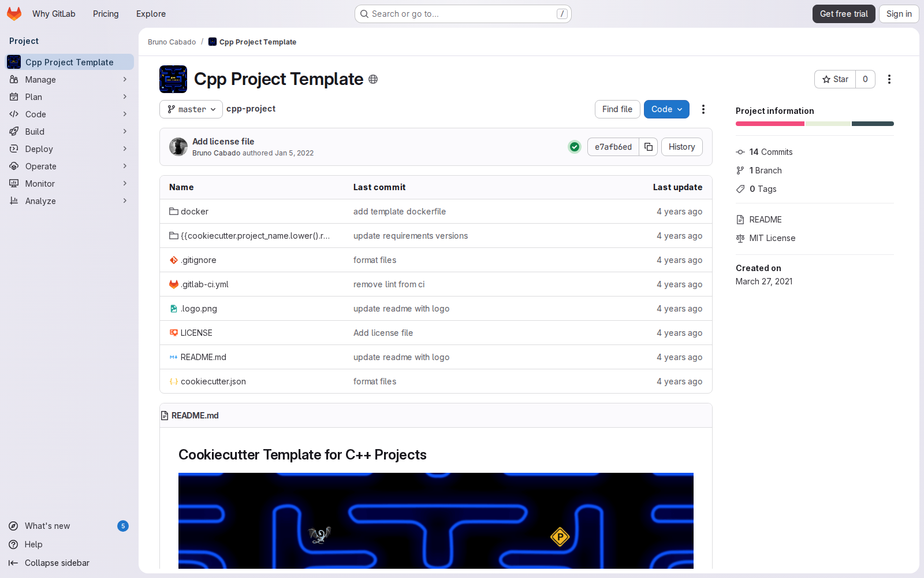Open the Monitor section icon

[14, 183]
